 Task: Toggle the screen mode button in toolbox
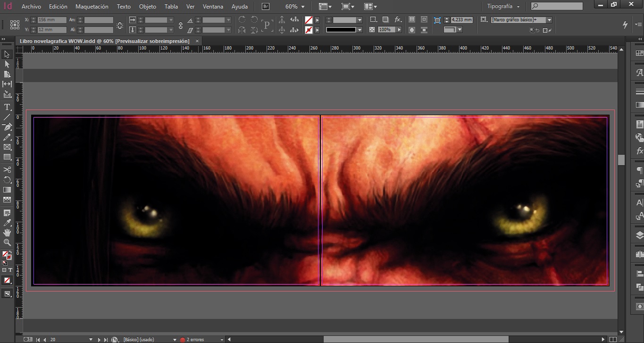(x=7, y=293)
